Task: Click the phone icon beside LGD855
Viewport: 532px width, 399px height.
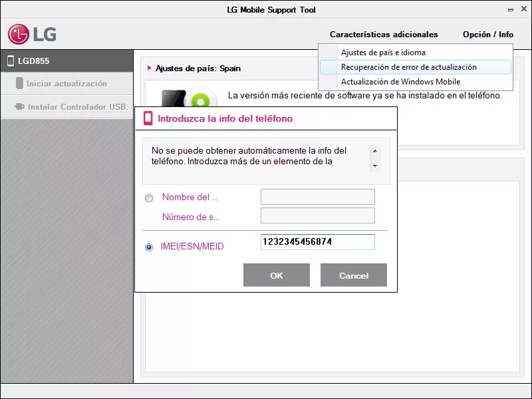Action: 11,61
